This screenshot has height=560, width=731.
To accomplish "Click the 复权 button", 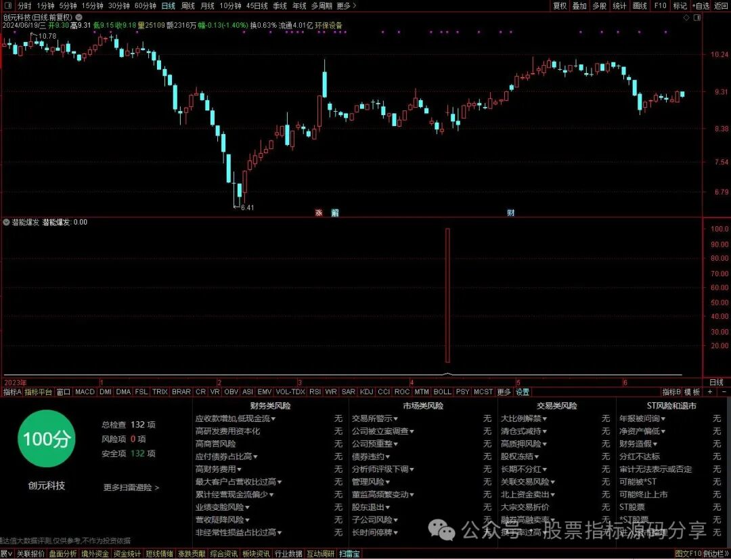I will 560,6.
